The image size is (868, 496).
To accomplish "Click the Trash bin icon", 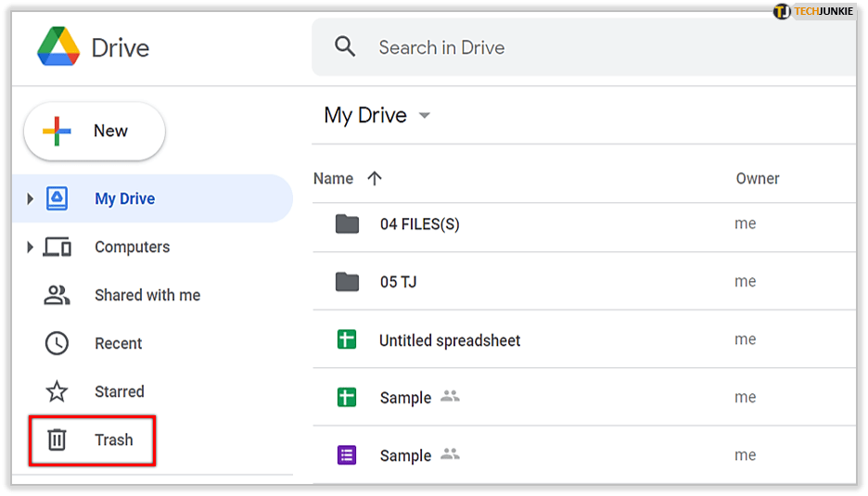I will tap(57, 439).
